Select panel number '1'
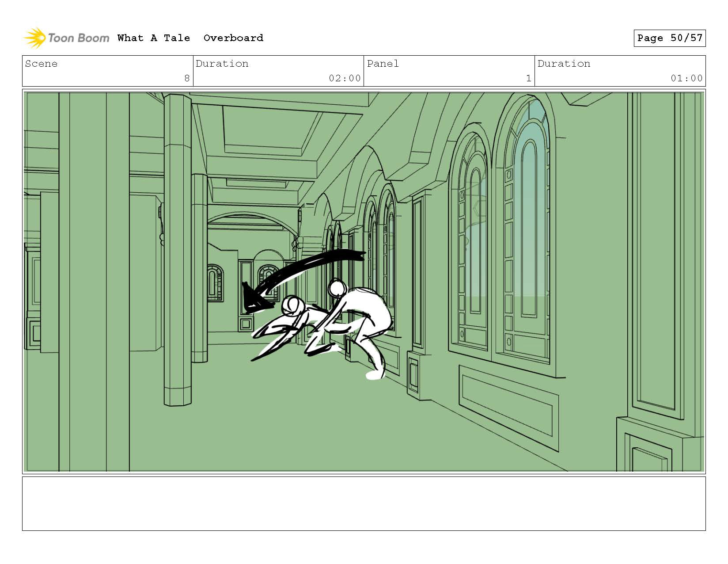 coord(528,78)
